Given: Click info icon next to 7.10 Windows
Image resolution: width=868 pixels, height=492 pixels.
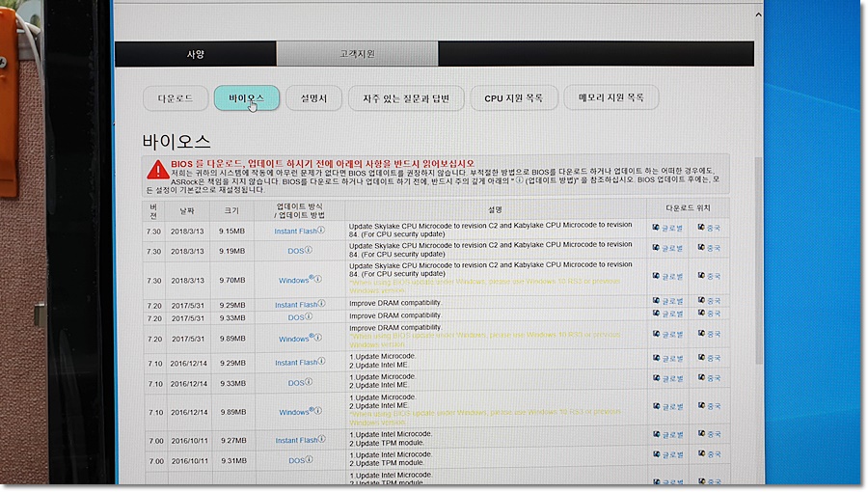Looking at the screenshot, I should [x=318, y=410].
